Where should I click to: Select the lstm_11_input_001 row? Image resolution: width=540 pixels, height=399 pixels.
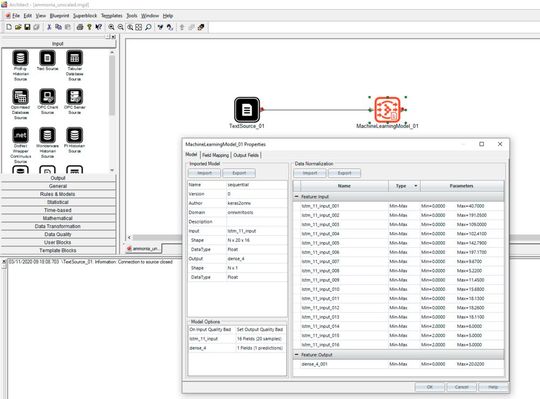399,206
